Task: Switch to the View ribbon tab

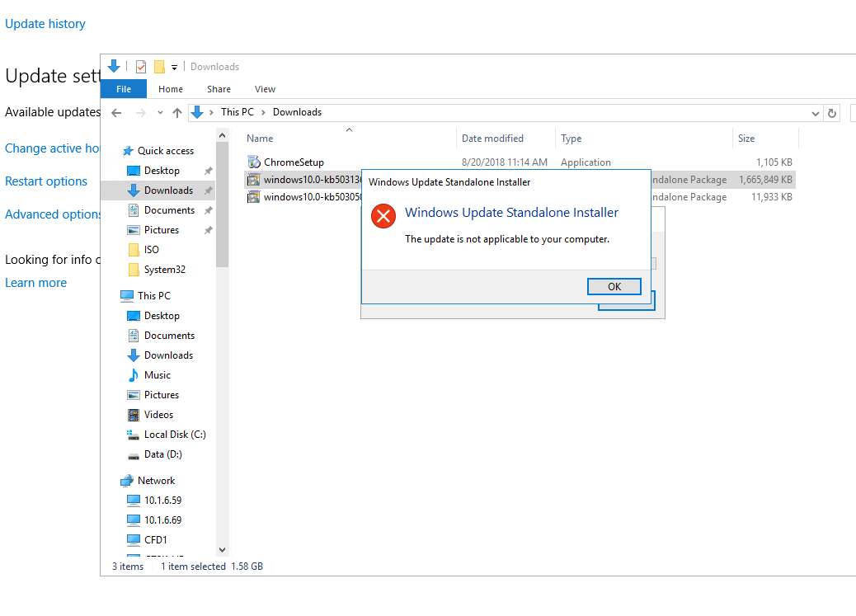Action: pyautogui.click(x=265, y=89)
